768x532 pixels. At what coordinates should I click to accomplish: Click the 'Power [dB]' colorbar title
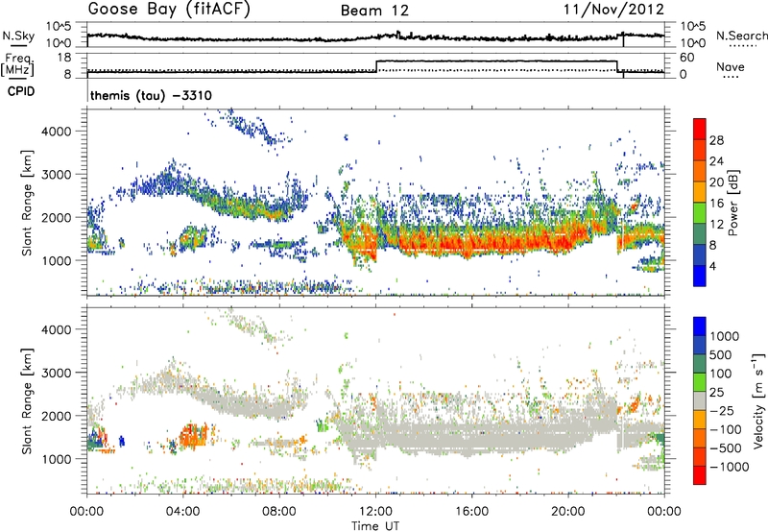click(x=732, y=203)
